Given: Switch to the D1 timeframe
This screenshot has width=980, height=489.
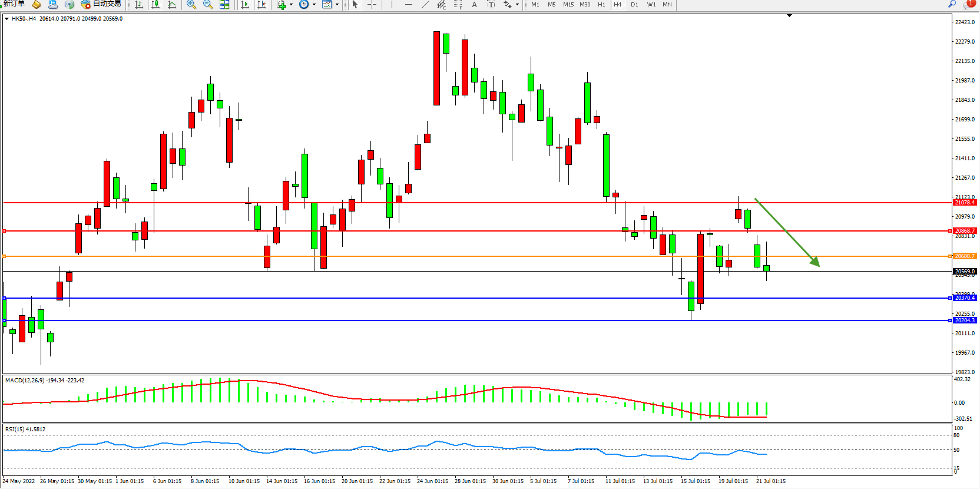Looking at the screenshot, I should 634,5.
